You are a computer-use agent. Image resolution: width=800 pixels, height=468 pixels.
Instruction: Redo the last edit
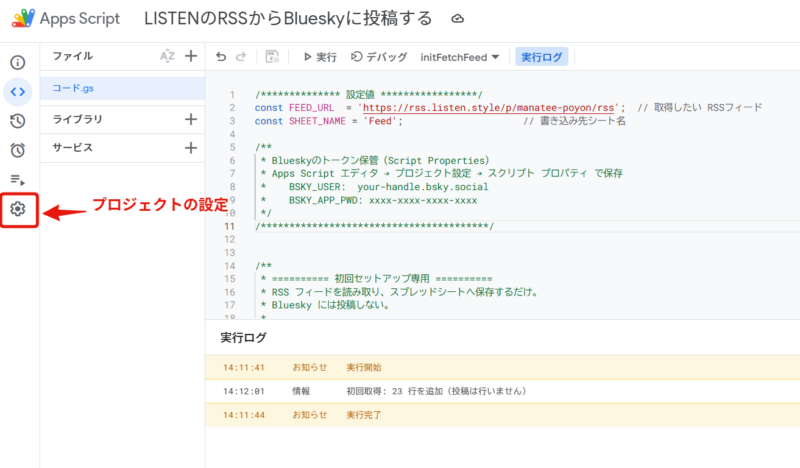pyautogui.click(x=241, y=57)
